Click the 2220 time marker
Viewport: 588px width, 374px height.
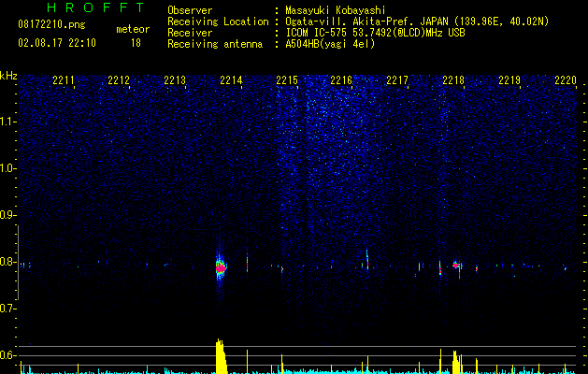tap(566, 80)
